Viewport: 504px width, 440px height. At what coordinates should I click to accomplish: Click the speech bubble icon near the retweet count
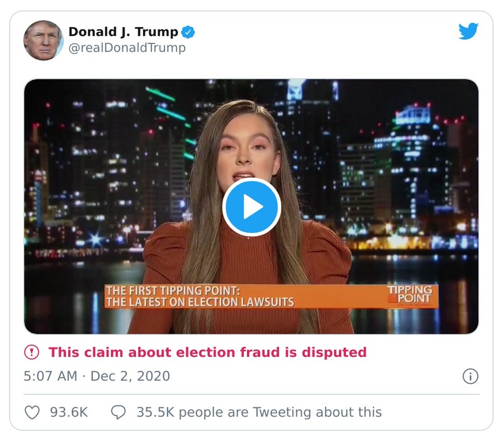119,410
